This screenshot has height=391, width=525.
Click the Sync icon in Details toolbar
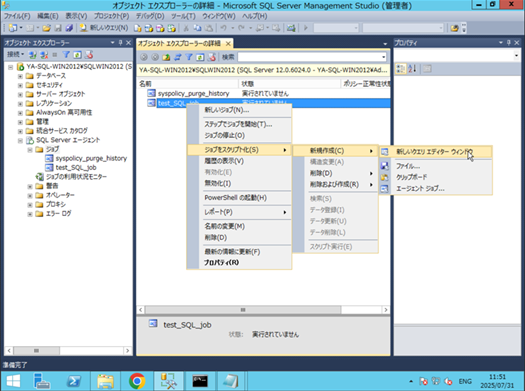click(177, 57)
